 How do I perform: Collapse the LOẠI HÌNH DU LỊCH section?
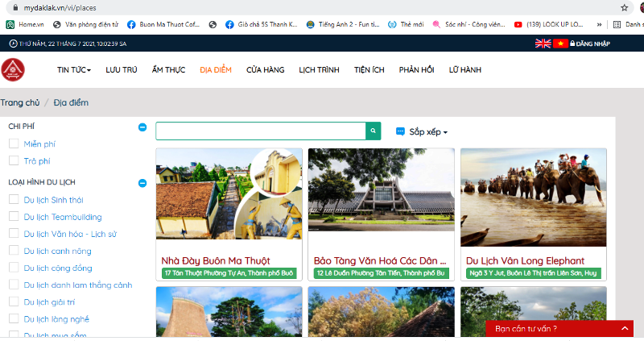coord(142,183)
